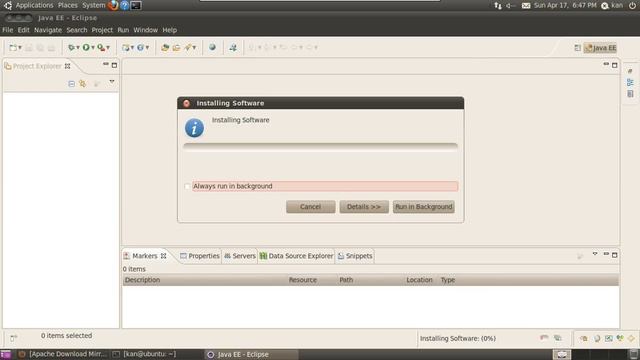Launch Firefox from the top panel
This screenshot has width=640, height=360.
coord(113,5)
